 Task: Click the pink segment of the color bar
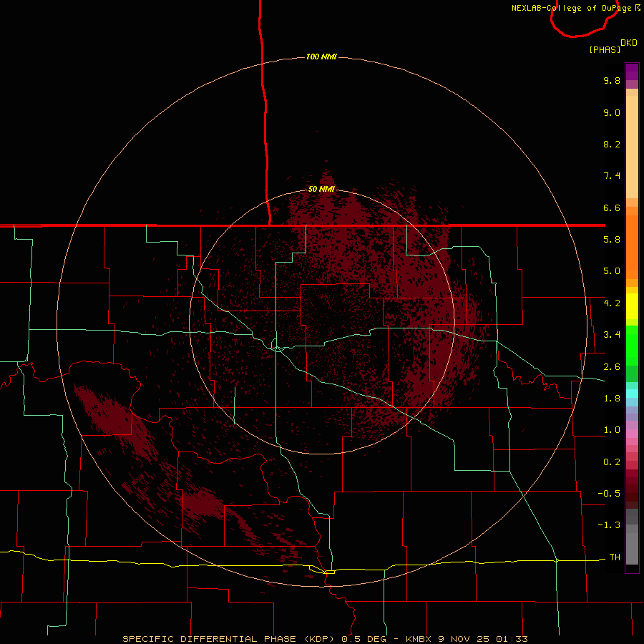point(632,434)
